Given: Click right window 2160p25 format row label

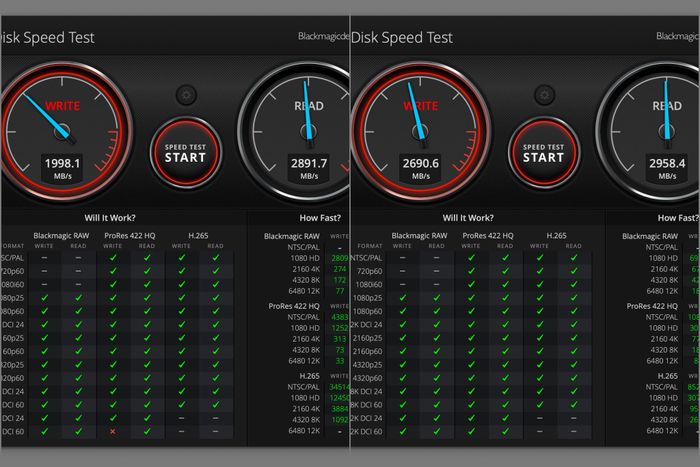Looking at the screenshot, I should (x=368, y=338).
